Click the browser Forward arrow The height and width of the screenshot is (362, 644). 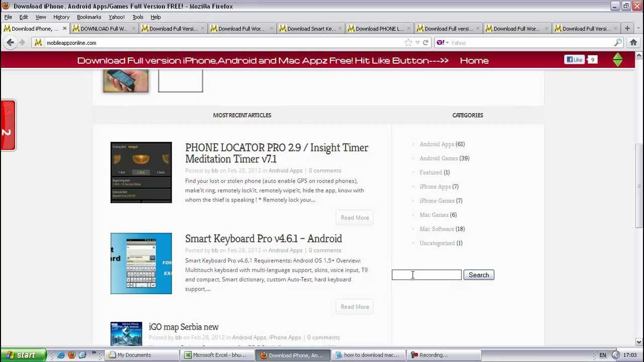pyautogui.click(x=22, y=43)
